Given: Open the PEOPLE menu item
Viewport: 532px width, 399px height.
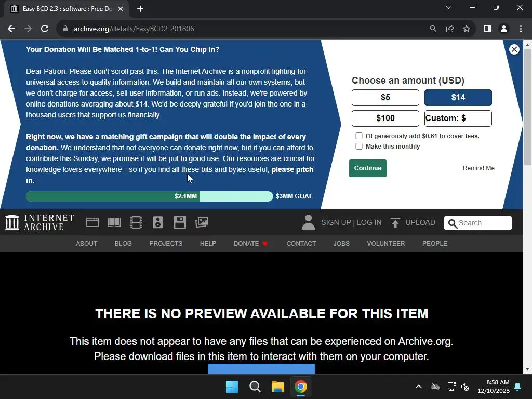Looking at the screenshot, I should pyautogui.click(x=435, y=244).
